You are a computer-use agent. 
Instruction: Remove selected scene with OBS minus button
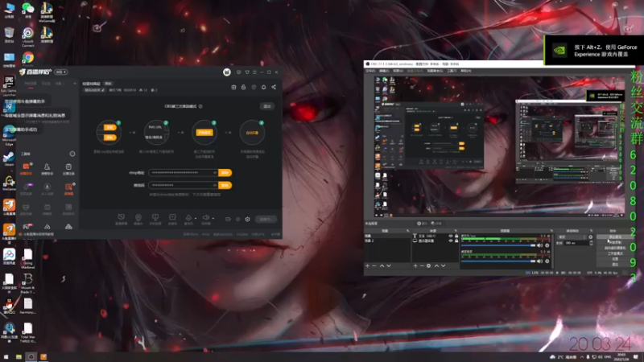(x=374, y=266)
